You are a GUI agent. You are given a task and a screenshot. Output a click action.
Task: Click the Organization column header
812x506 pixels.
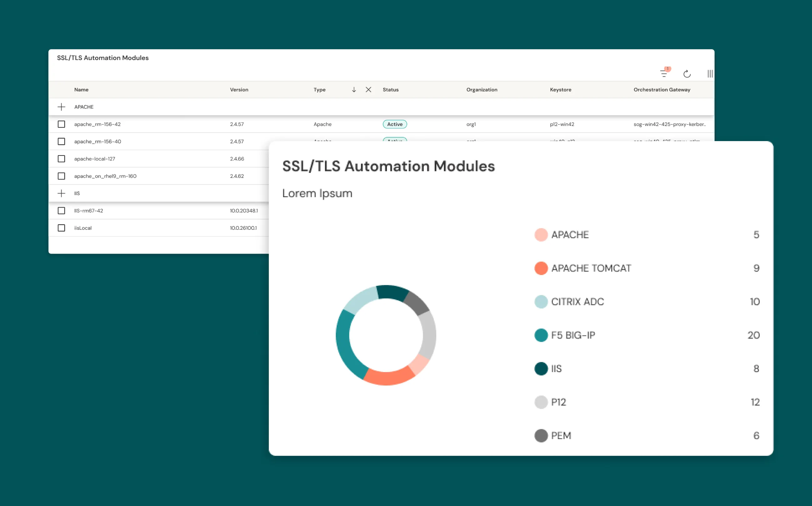[482, 90]
